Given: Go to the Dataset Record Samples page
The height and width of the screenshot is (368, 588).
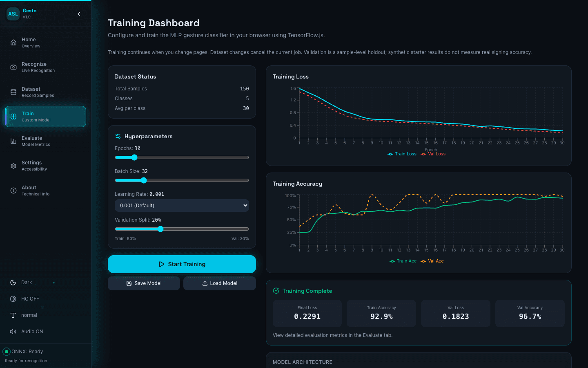Looking at the screenshot, I should pos(45,92).
